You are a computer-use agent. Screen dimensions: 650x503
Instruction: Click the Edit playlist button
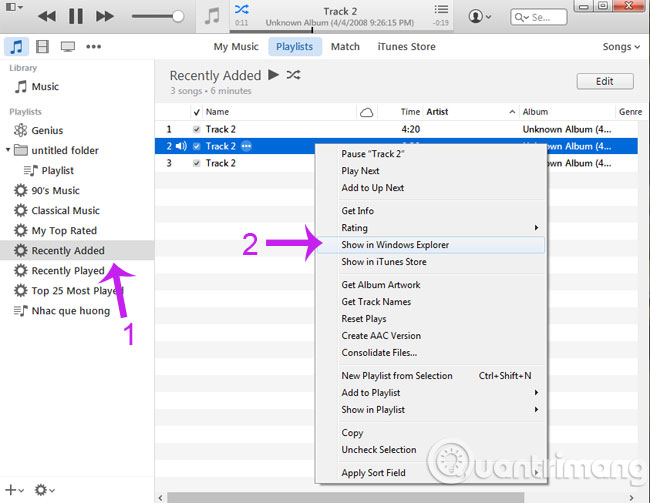tap(605, 81)
